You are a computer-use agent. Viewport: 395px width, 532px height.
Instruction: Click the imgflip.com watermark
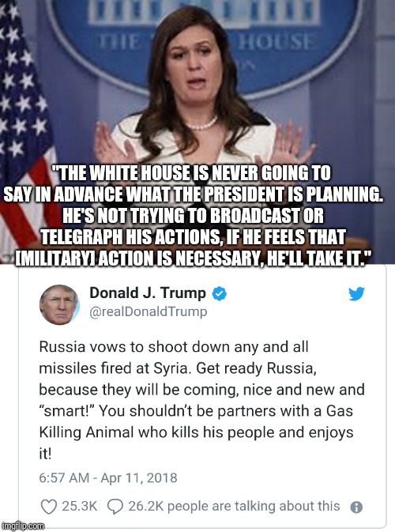[22, 526]
